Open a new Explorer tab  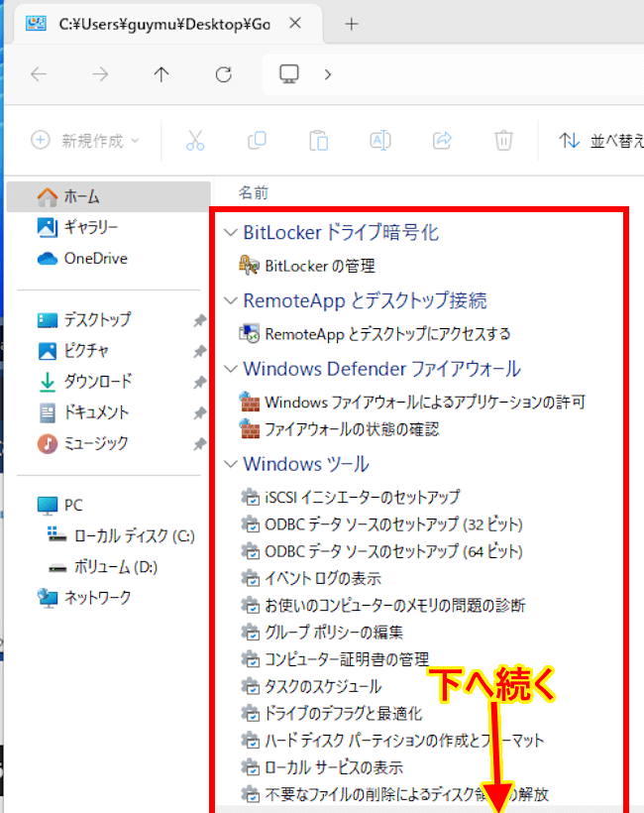(x=352, y=24)
